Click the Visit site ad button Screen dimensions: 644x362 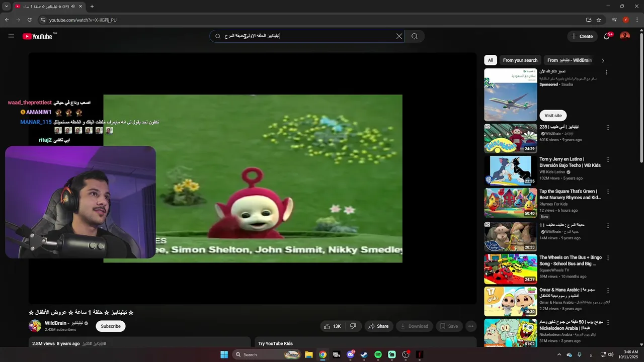553,116
